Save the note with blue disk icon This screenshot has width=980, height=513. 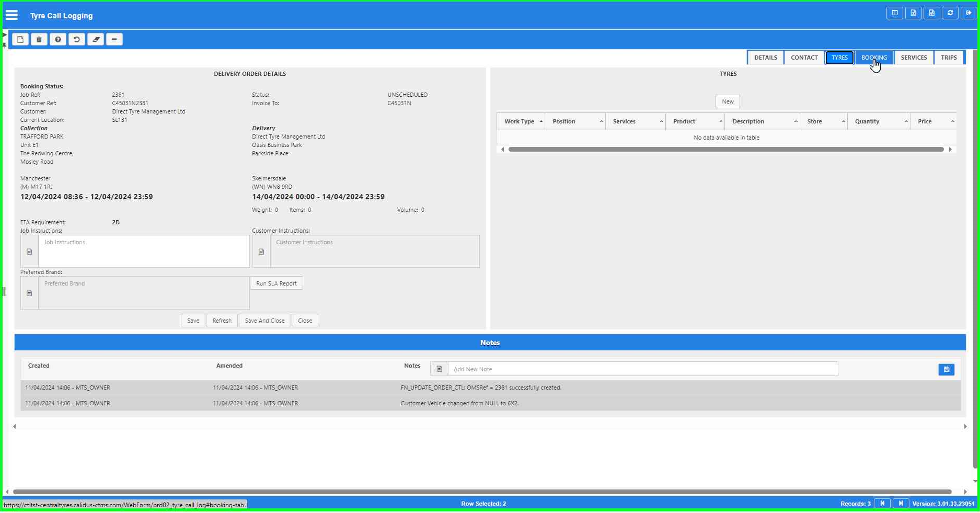coord(947,370)
